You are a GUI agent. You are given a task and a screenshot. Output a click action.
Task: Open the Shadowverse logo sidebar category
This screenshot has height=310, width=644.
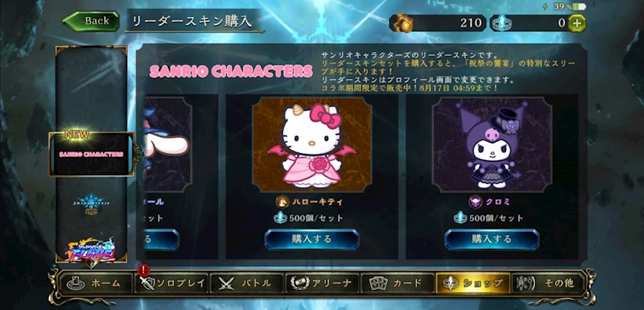click(x=91, y=204)
